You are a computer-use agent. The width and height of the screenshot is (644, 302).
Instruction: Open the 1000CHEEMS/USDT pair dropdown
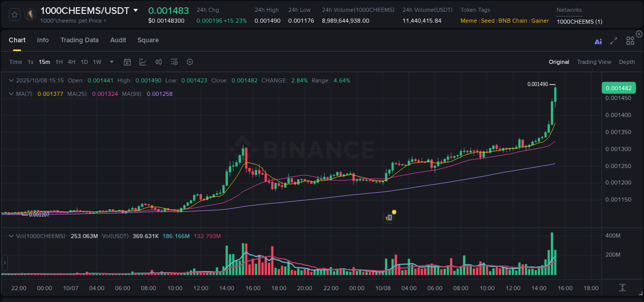[135, 10]
